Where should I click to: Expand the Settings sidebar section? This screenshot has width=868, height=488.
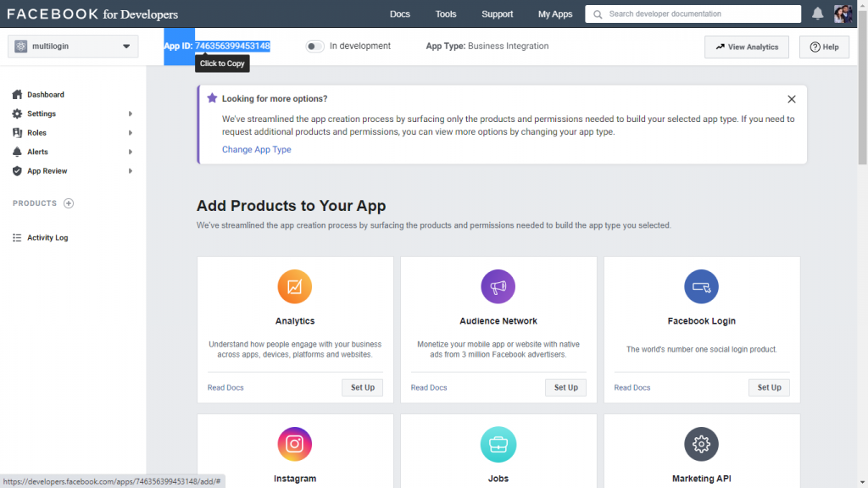(73, 114)
